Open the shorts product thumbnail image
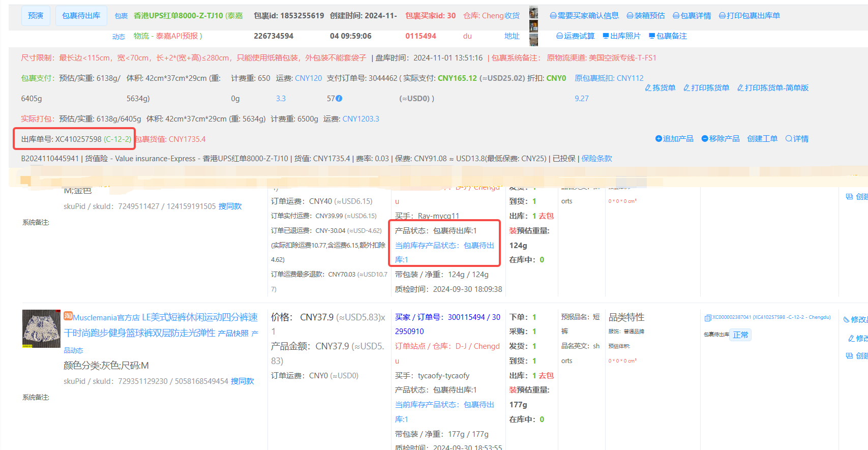Viewport: 868px width, 450px height. [41, 328]
